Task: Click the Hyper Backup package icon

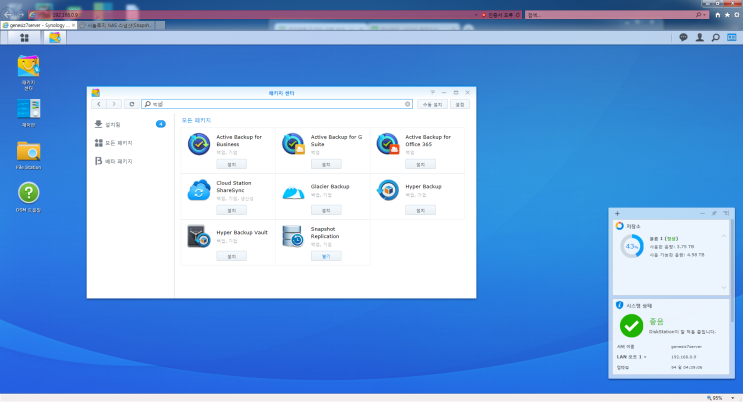Action: (388, 190)
